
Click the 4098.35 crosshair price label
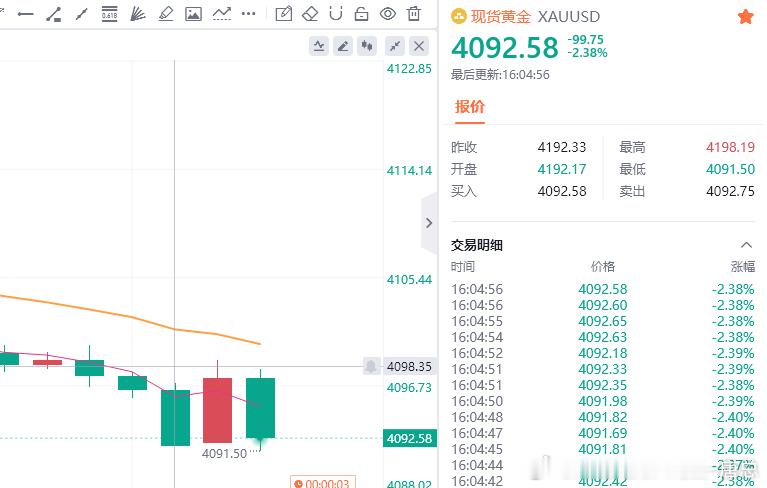[x=409, y=366]
